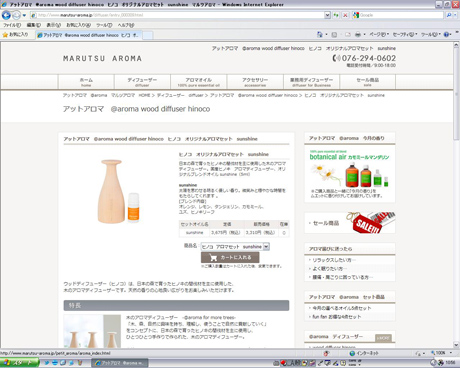This screenshot has height=368, width=460.
Task: Open the セーフティ(S) command bar dropdown
Action: 405,34
